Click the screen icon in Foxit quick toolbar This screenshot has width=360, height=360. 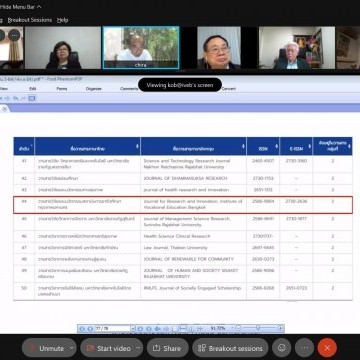(32, 98)
